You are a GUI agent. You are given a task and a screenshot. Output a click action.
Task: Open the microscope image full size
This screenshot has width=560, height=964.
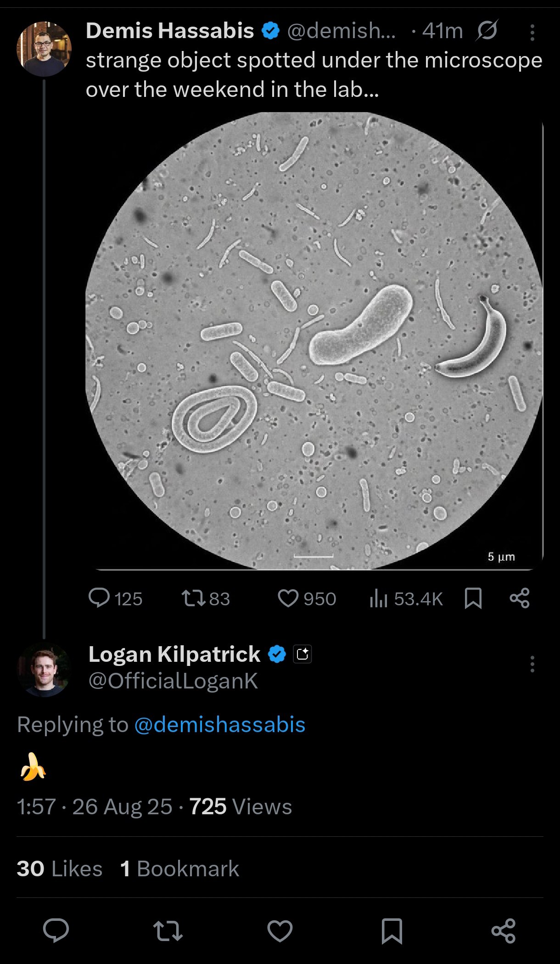tap(314, 341)
